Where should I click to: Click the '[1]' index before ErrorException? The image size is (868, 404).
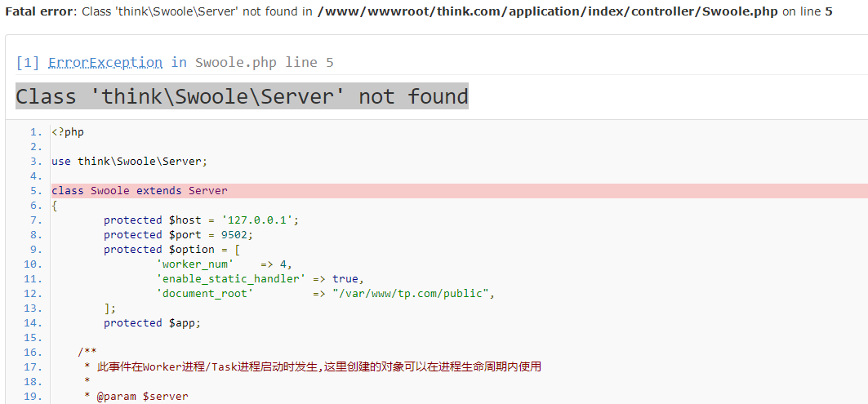[28, 63]
